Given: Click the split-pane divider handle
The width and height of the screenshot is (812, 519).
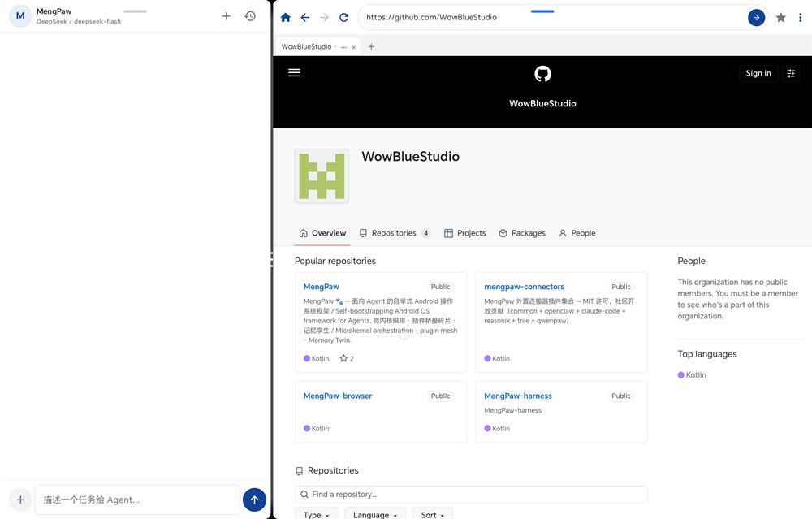Looking at the screenshot, I should click(x=271, y=260).
